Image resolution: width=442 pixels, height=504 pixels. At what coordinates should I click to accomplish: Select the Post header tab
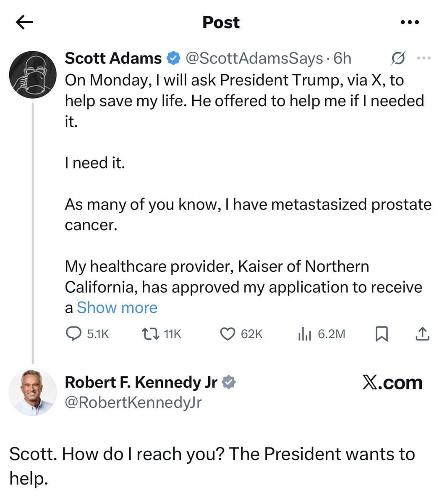pyautogui.click(x=220, y=22)
